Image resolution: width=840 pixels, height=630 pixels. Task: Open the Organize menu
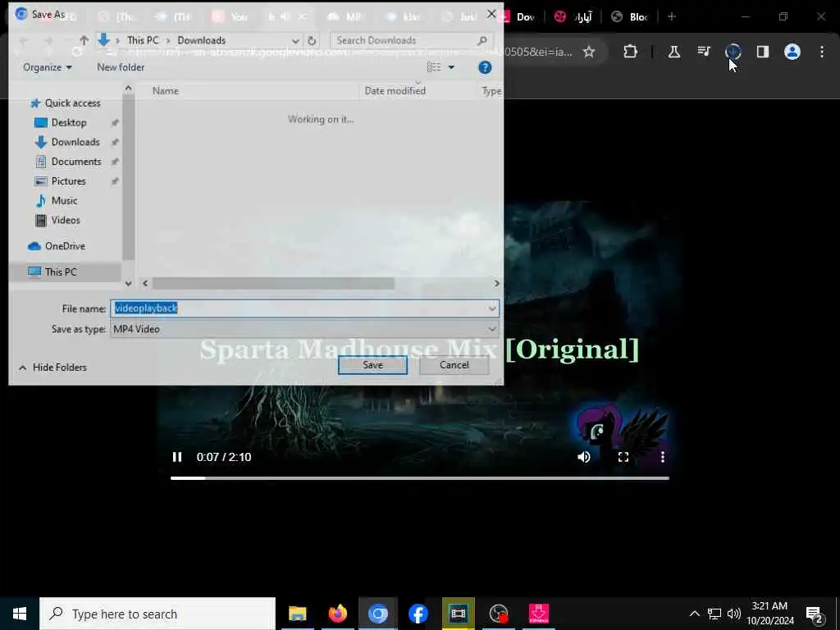[47, 67]
